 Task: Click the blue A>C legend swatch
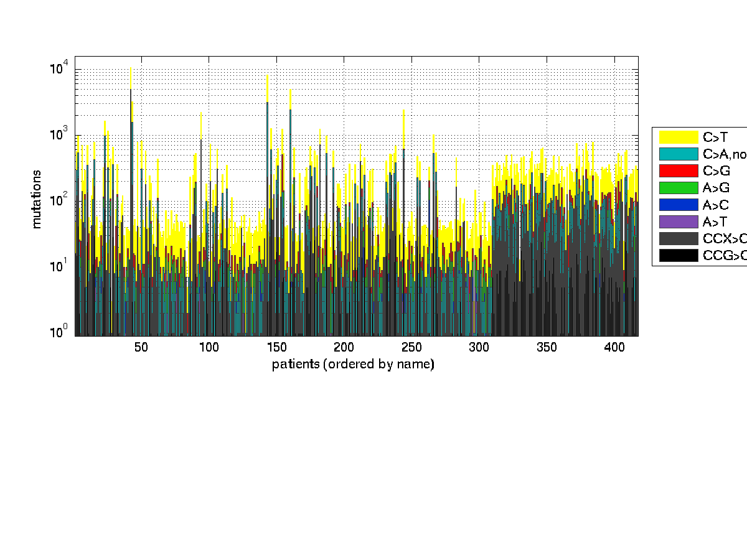point(678,204)
